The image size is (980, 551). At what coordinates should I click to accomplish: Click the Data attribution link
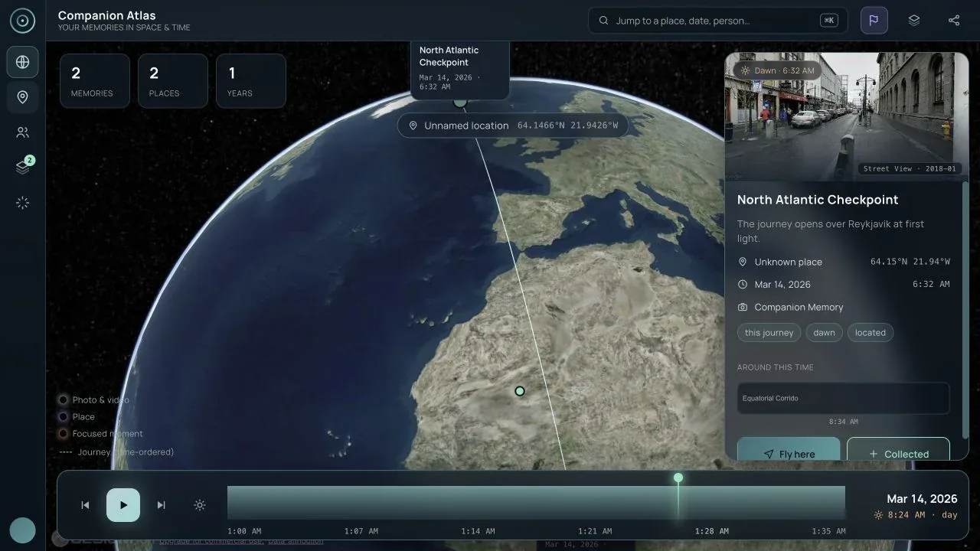tap(296, 541)
